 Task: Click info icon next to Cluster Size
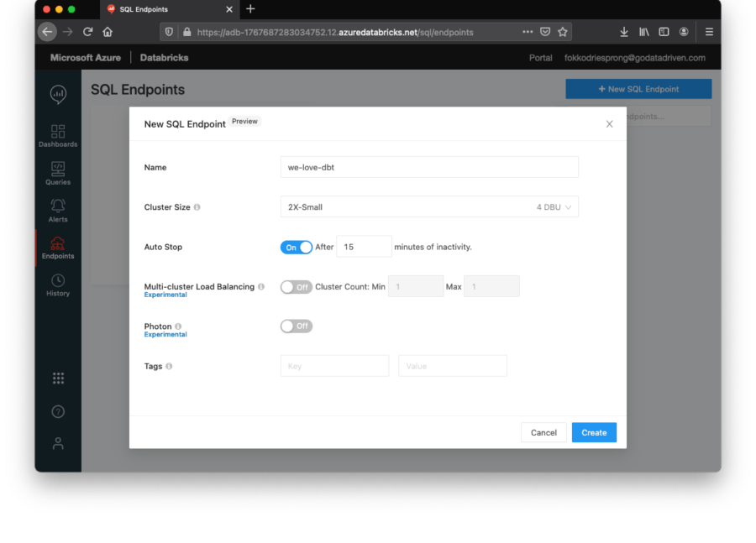click(x=197, y=207)
